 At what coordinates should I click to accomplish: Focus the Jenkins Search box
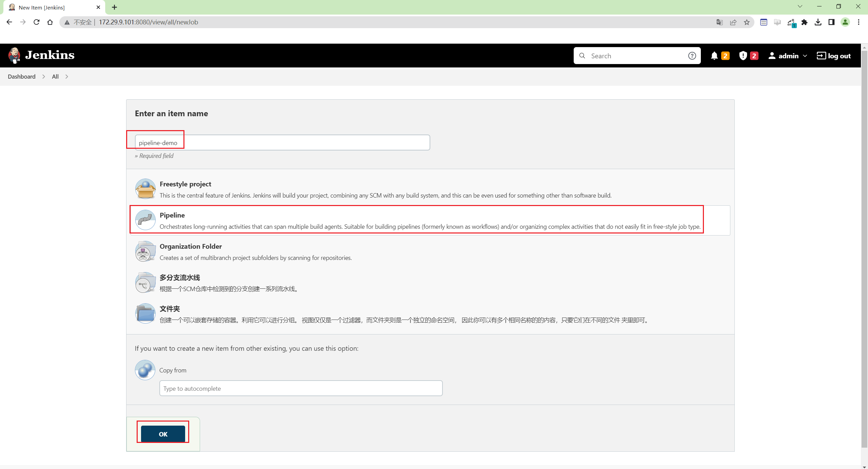[637, 56]
